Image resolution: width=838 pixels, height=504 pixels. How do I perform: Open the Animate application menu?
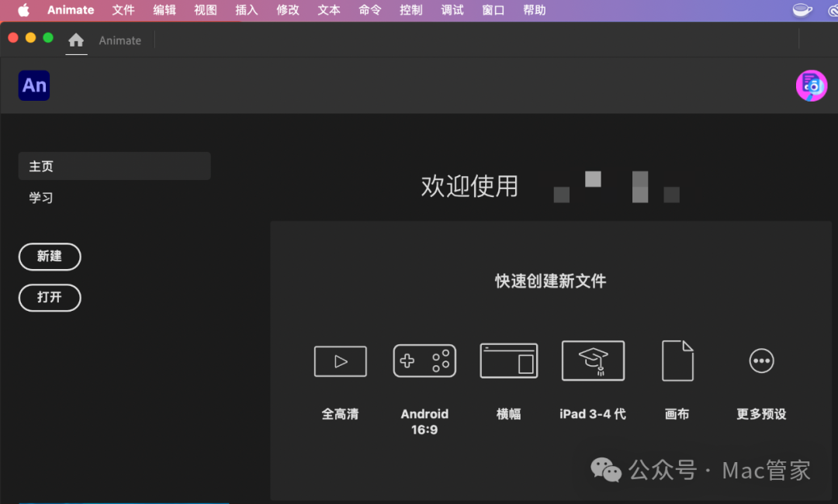pos(71,10)
